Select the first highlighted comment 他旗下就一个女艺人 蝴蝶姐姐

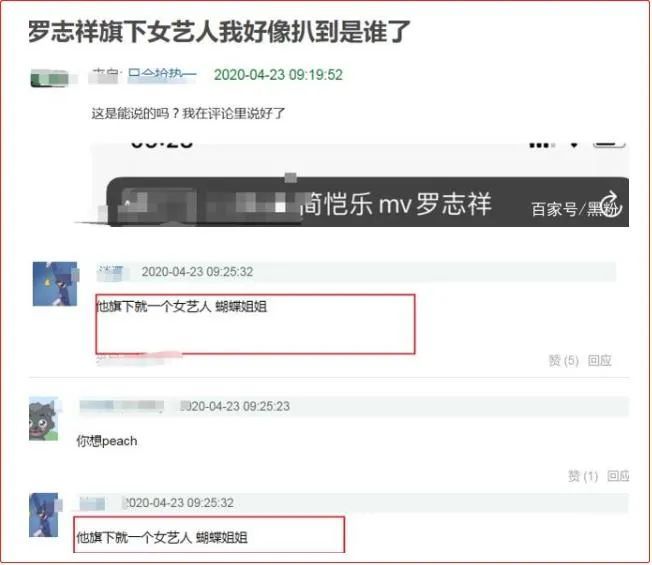182,307
